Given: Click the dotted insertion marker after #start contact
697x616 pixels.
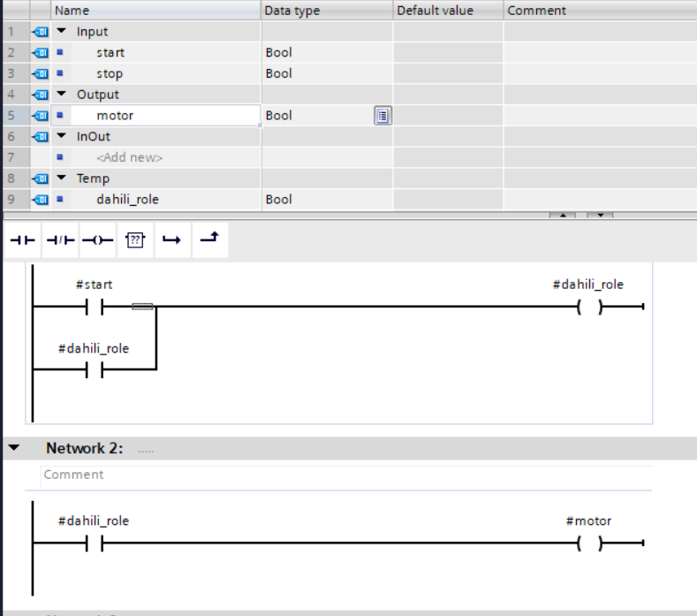Looking at the screenshot, I should click(142, 306).
